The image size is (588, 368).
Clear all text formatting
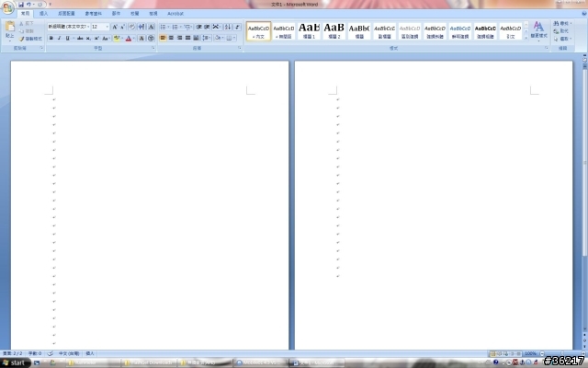(x=132, y=27)
